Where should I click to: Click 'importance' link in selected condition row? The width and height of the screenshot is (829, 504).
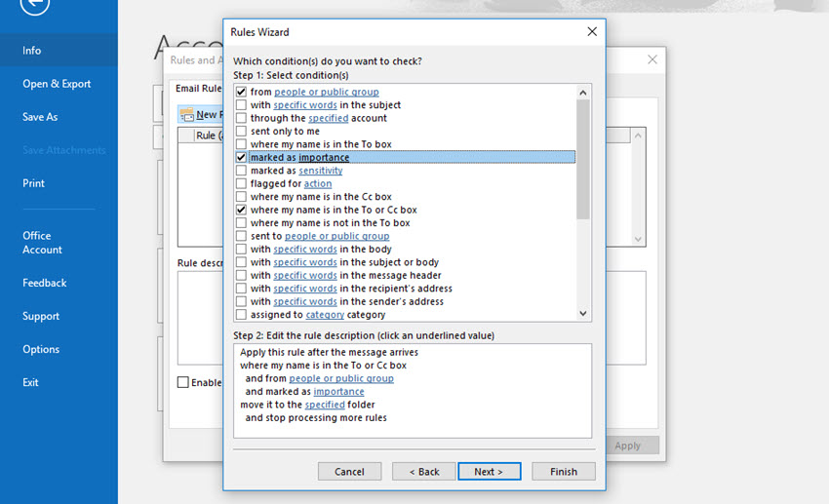pyautogui.click(x=324, y=157)
